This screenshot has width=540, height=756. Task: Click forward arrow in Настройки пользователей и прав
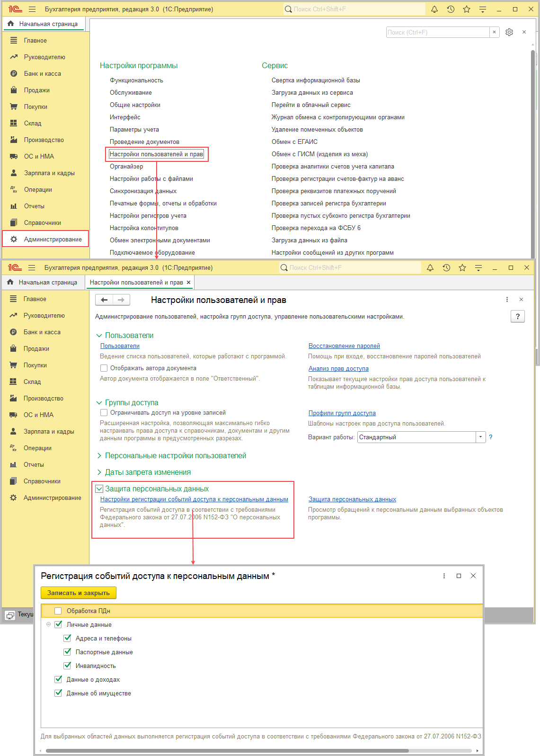click(x=121, y=300)
